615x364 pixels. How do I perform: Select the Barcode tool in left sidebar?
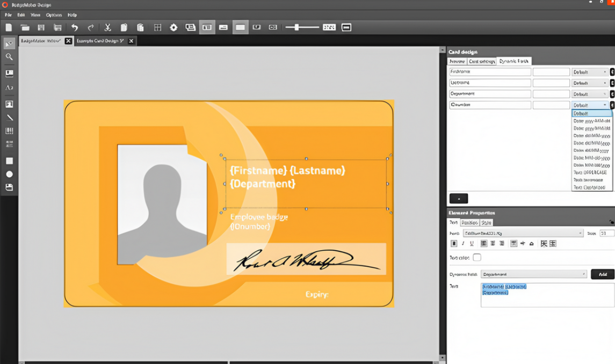coord(9,131)
